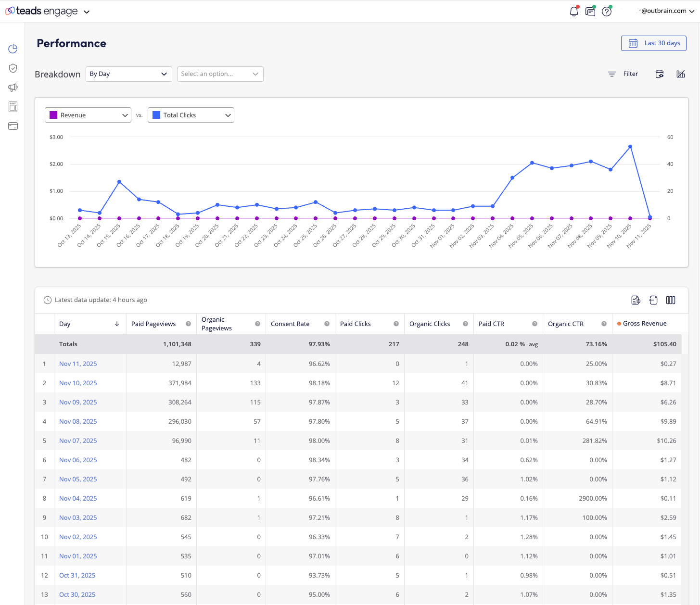Open the Select an option dropdown
The image size is (700, 605).
(x=220, y=74)
